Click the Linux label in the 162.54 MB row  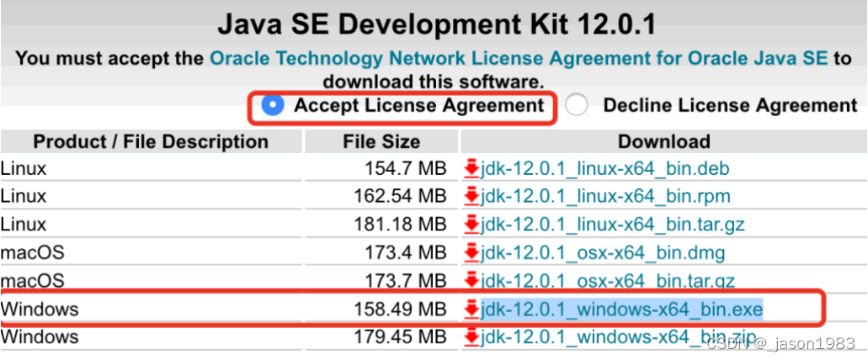click(x=24, y=196)
